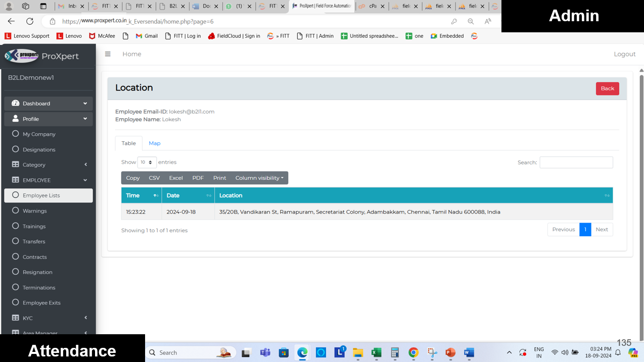Expand the Category sidebar menu

(49, 165)
